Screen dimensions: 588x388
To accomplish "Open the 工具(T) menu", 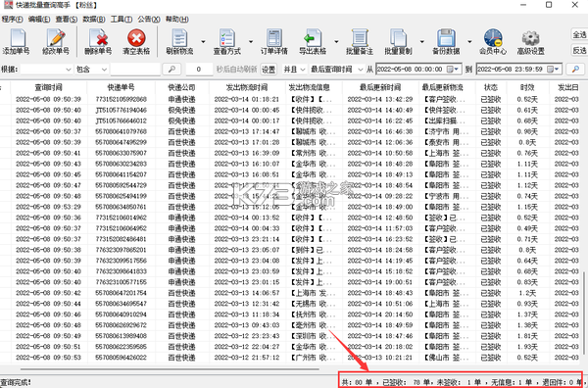I will coord(122,20).
